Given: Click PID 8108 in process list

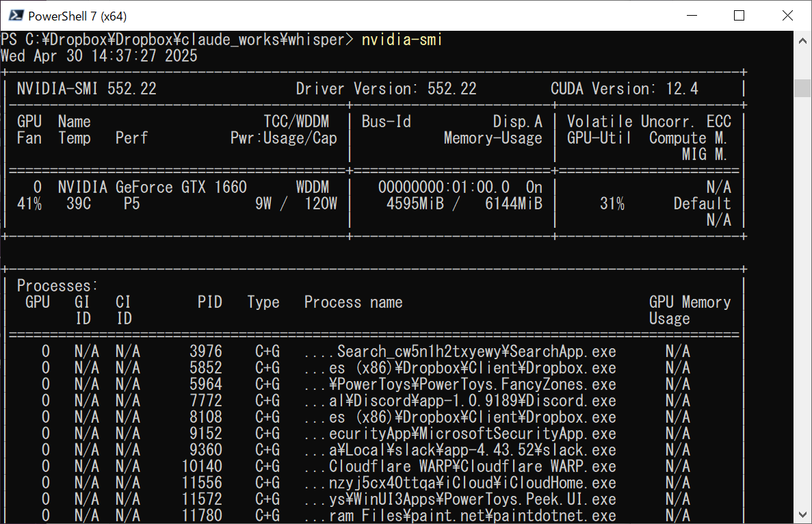Looking at the screenshot, I should point(206,417).
